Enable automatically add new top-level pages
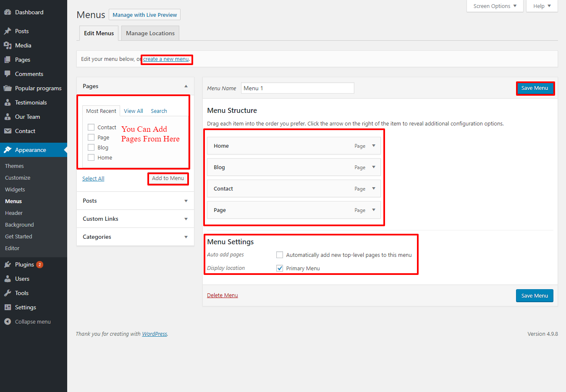The height and width of the screenshot is (392, 566). coord(280,255)
